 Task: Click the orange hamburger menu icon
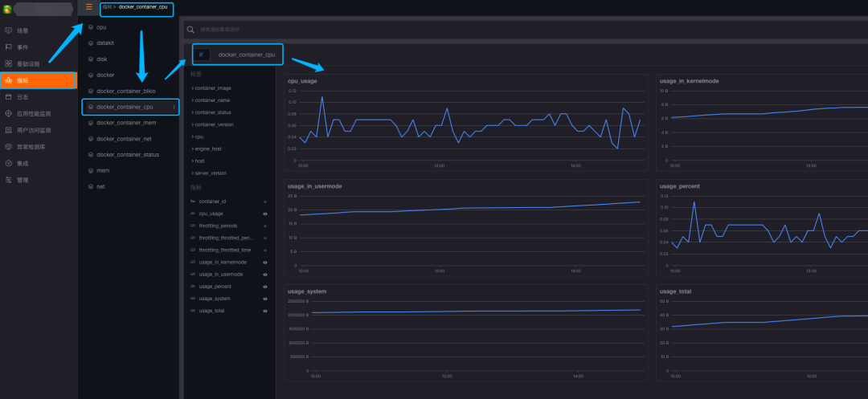coord(88,7)
